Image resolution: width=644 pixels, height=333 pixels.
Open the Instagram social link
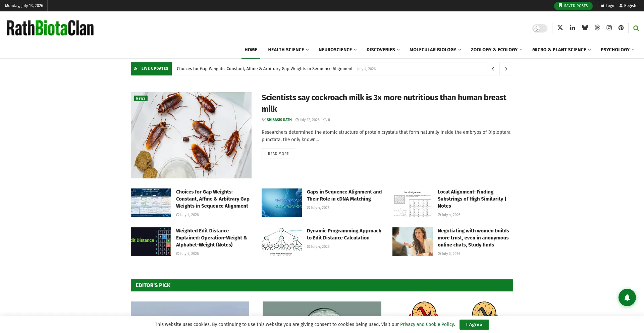(609, 28)
